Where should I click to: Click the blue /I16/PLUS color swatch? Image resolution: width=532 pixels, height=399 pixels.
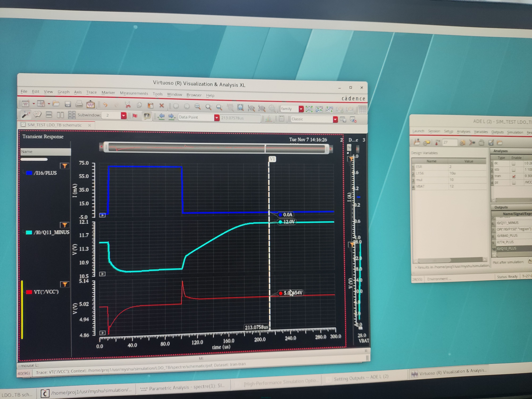coord(29,173)
